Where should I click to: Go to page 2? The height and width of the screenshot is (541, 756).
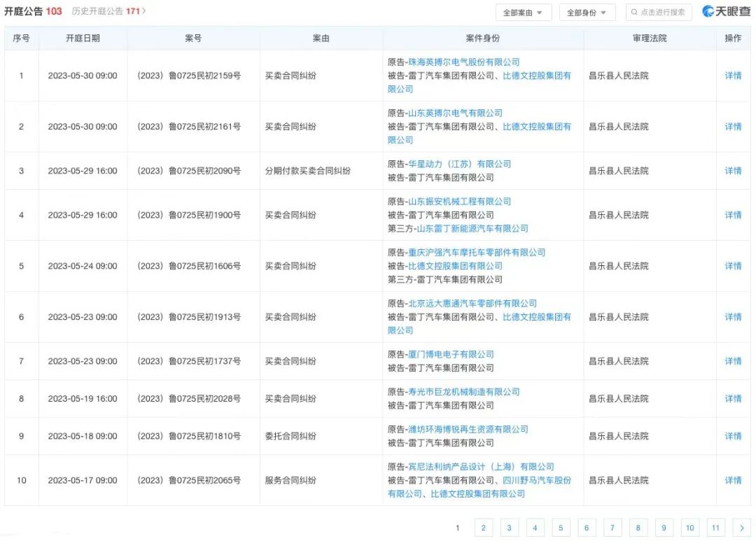tap(483, 528)
